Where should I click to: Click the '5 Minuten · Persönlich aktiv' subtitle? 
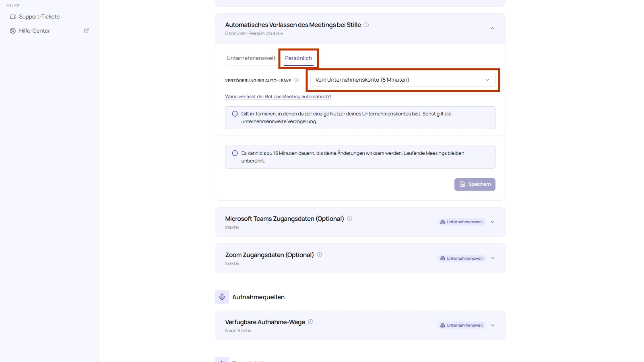[x=254, y=33]
